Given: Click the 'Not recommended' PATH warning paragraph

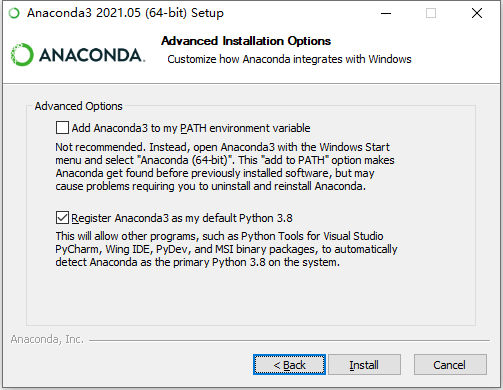Looking at the screenshot, I should tap(225, 166).
